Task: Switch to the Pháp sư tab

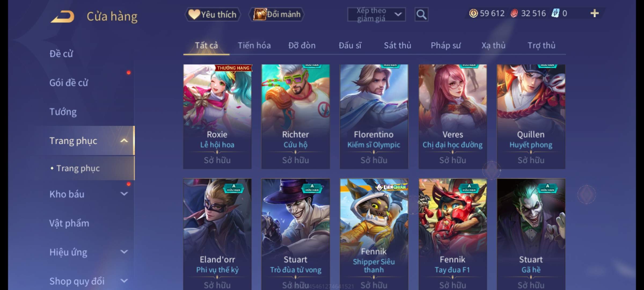Action: coord(446,45)
